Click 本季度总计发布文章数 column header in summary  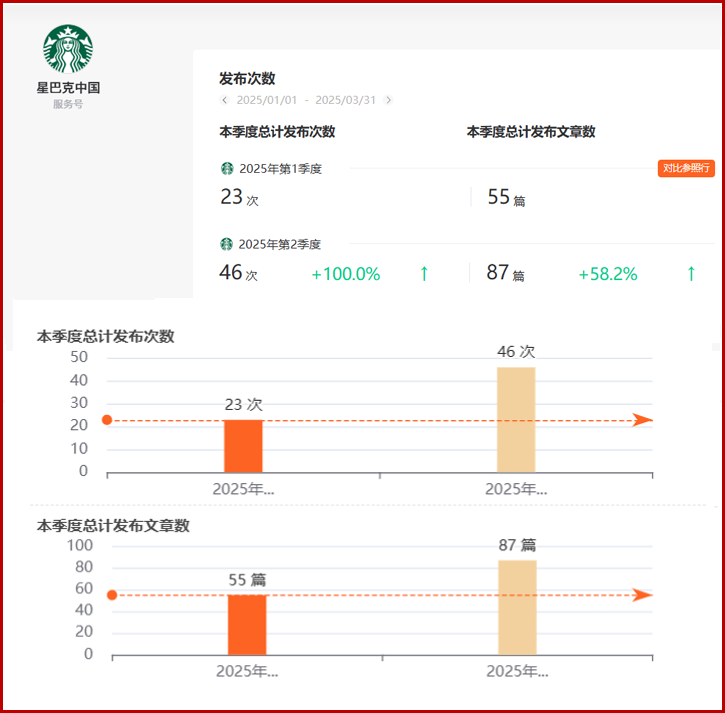pyautogui.click(x=531, y=132)
